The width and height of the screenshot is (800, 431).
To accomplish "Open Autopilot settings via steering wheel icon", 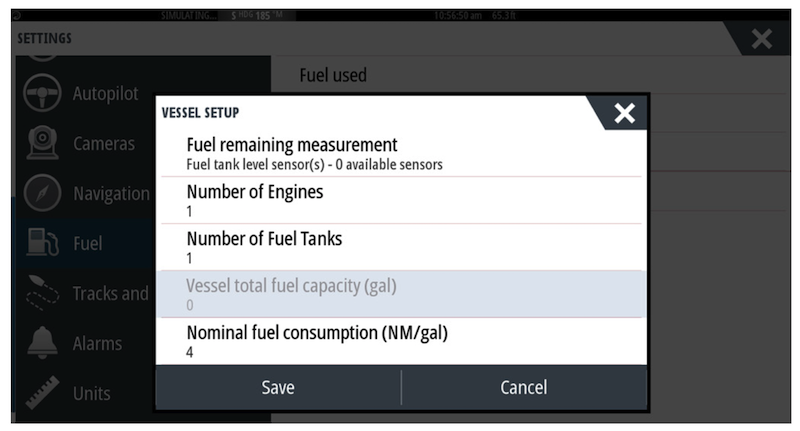I will click(x=42, y=93).
